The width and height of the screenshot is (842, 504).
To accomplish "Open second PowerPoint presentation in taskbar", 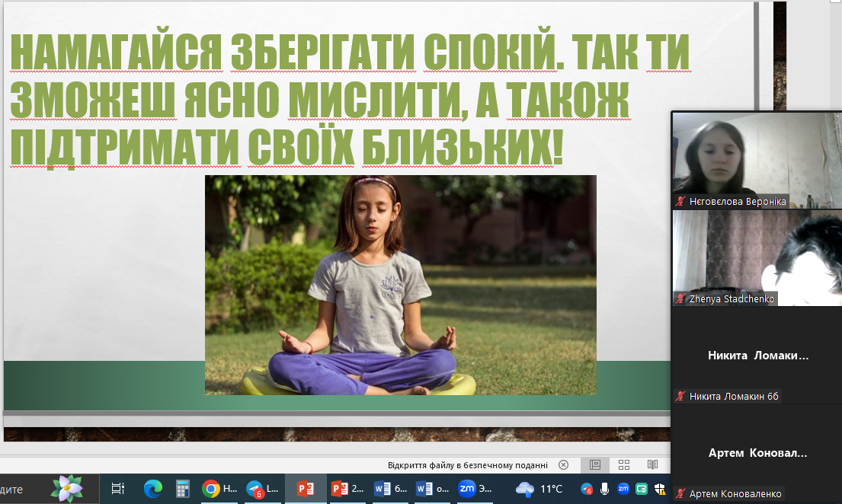I will click(348, 489).
